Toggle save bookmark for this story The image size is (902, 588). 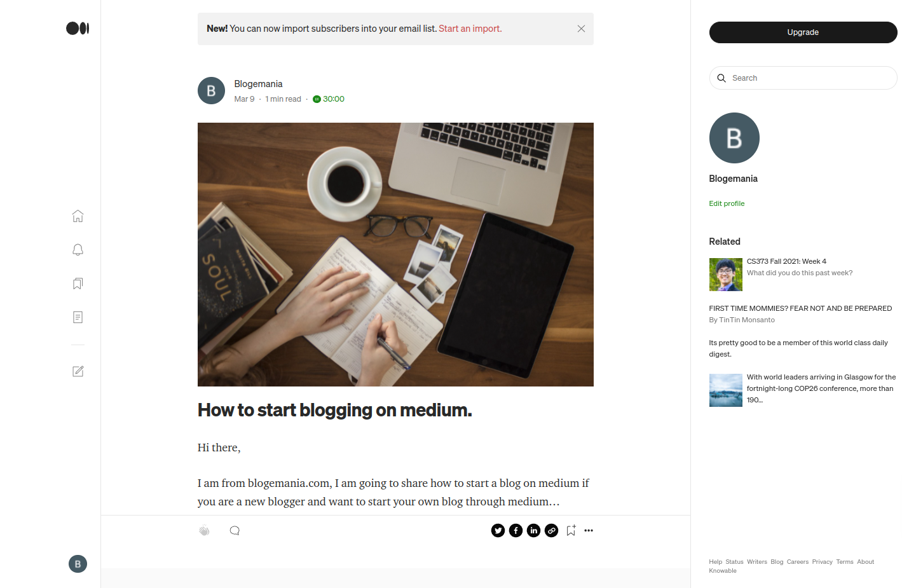(571, 530)
